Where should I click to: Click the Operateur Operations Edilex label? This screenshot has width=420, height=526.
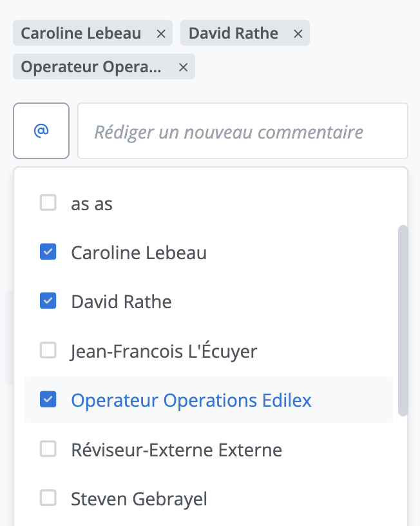[191, 400]
